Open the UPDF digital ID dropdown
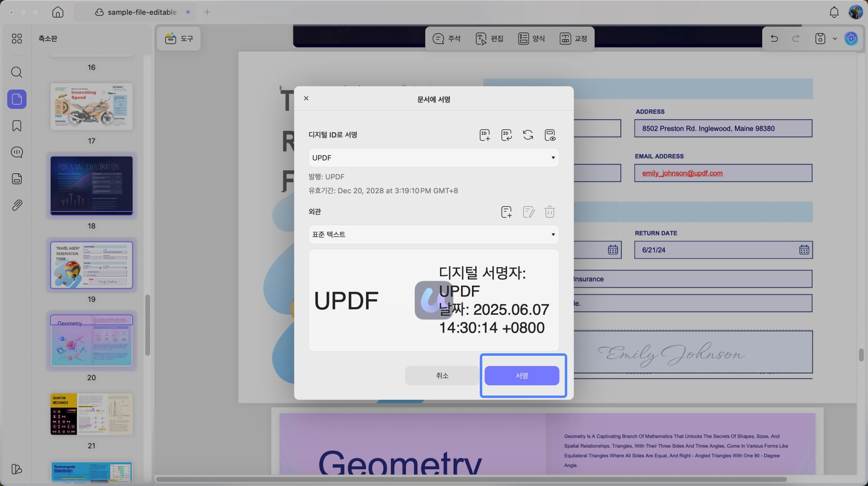868x486 pixels. click(x=434, y=158)
